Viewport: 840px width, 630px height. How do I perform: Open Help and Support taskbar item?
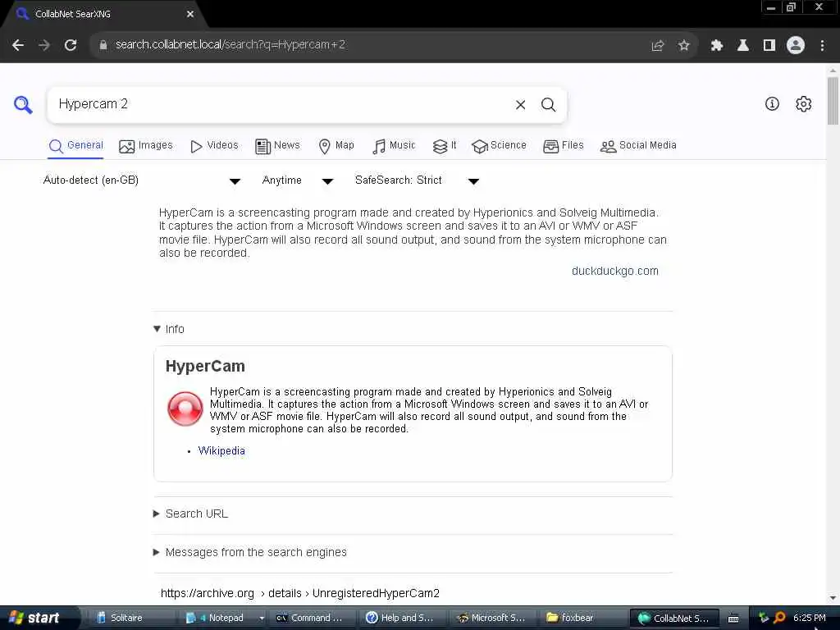(x=401, y=618)
